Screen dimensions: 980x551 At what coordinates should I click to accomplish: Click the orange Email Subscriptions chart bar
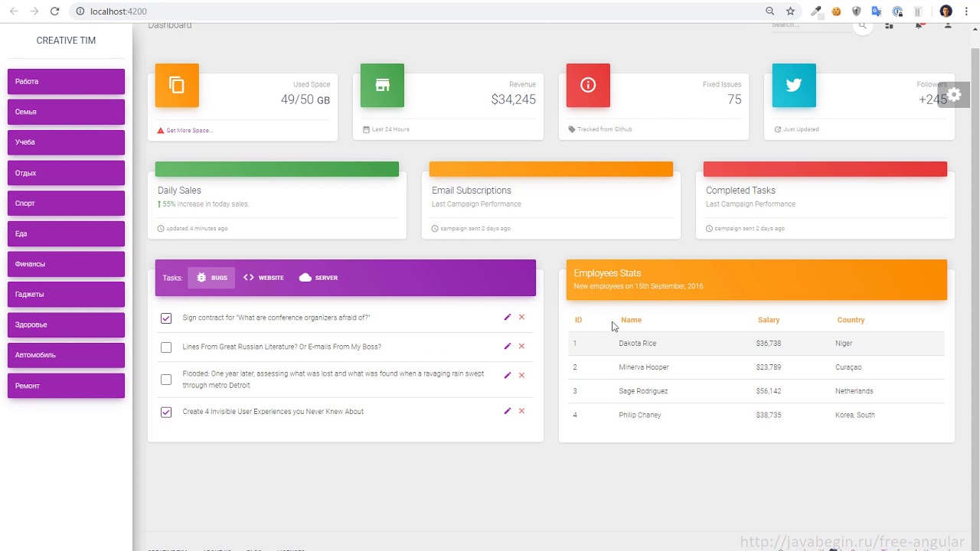pos(551,169)
